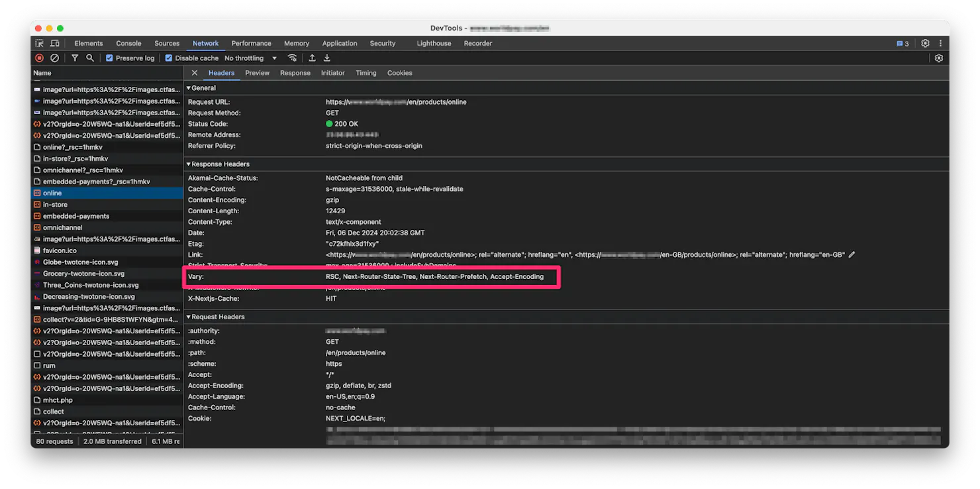Screen dimensions: 980x489
Task: Activate the inspect element picker icon
Action: pos(40,43)
